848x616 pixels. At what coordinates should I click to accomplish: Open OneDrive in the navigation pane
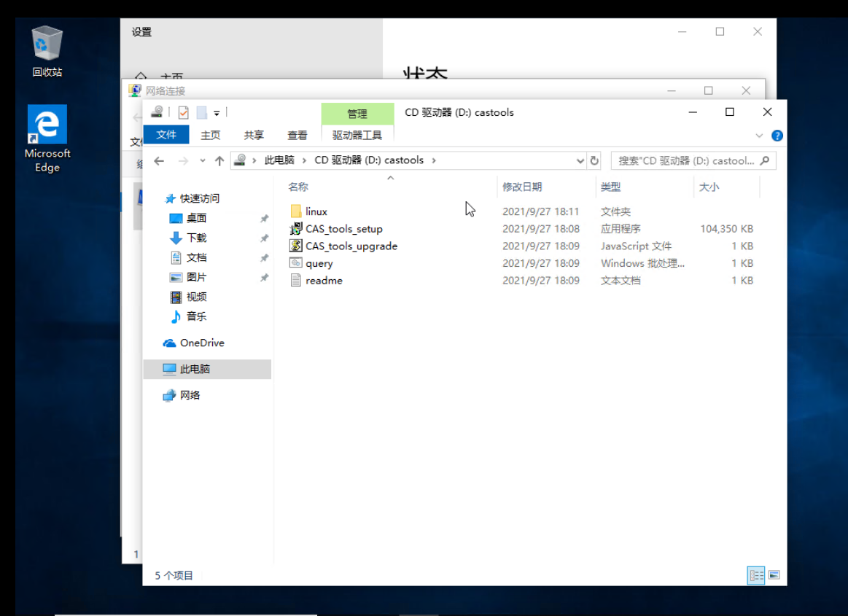click(x=194, y=343)
